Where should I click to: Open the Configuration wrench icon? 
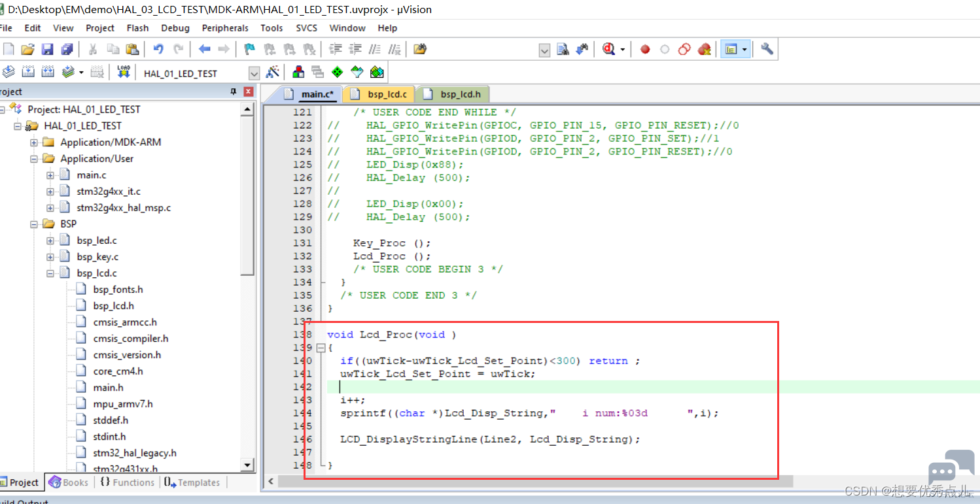[x=767, y=49]
